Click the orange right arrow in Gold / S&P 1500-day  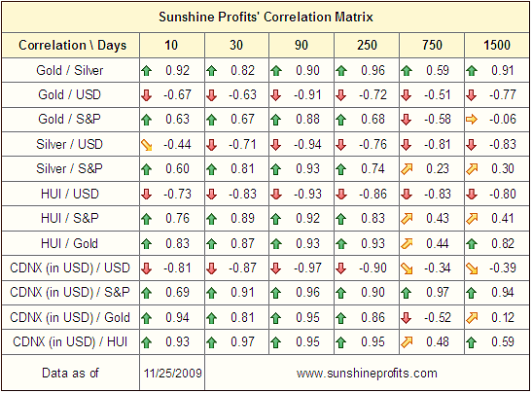tap(472, 120)
